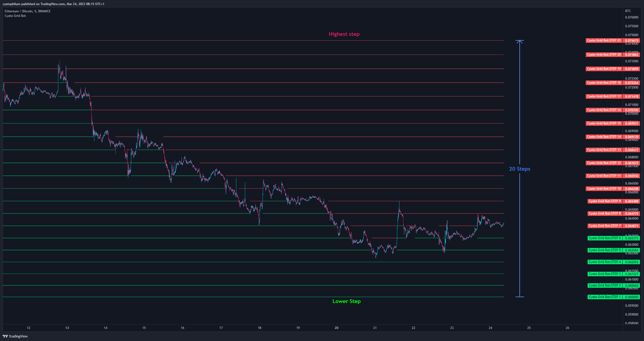
Task: Click the Cyato Grid Bot:STEP 2 label
Action: pos(605,285)
